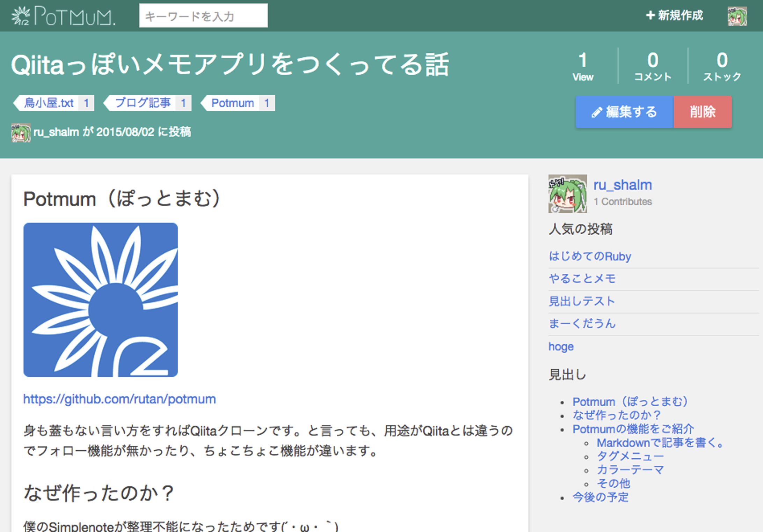Open popular post まーくだうん
The width and height of the screenshot is (763, 532).
click(582, 324)
